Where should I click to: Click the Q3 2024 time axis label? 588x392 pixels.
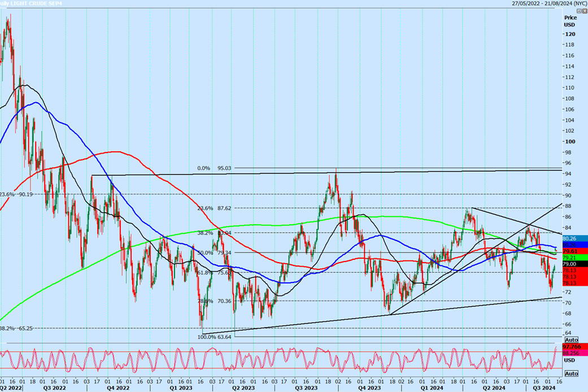544,388
